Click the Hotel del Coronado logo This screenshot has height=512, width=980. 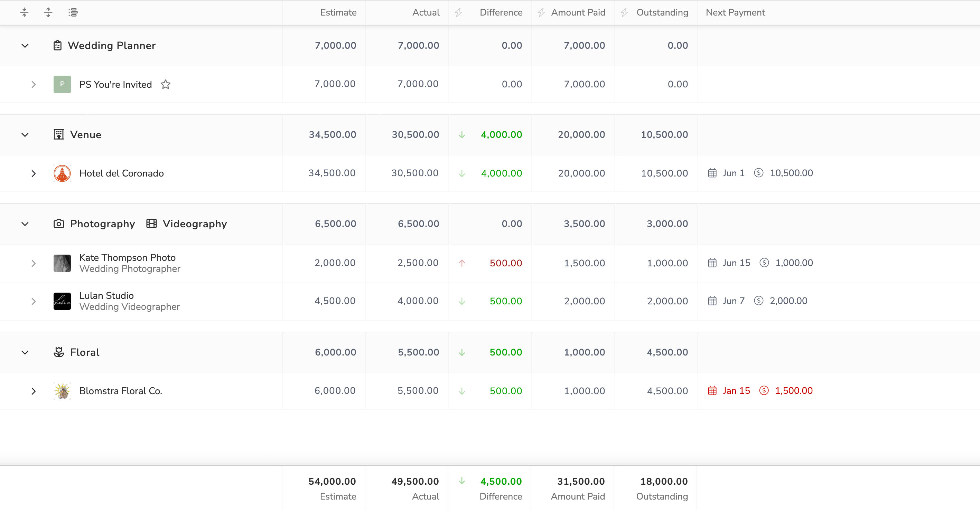coord(62,173)
